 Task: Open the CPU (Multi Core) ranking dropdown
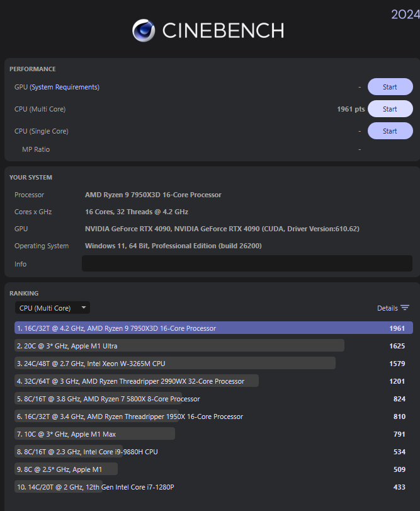coord(52,307)
